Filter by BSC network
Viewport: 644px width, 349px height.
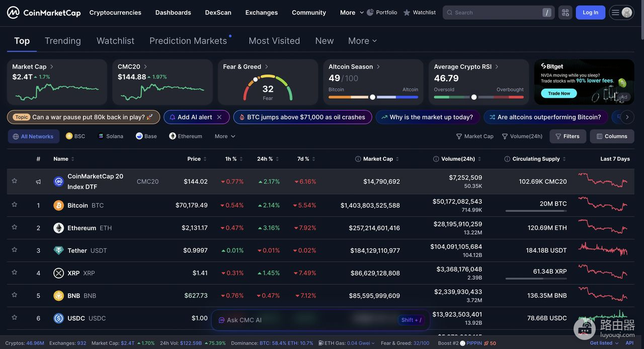pos(75,136)
